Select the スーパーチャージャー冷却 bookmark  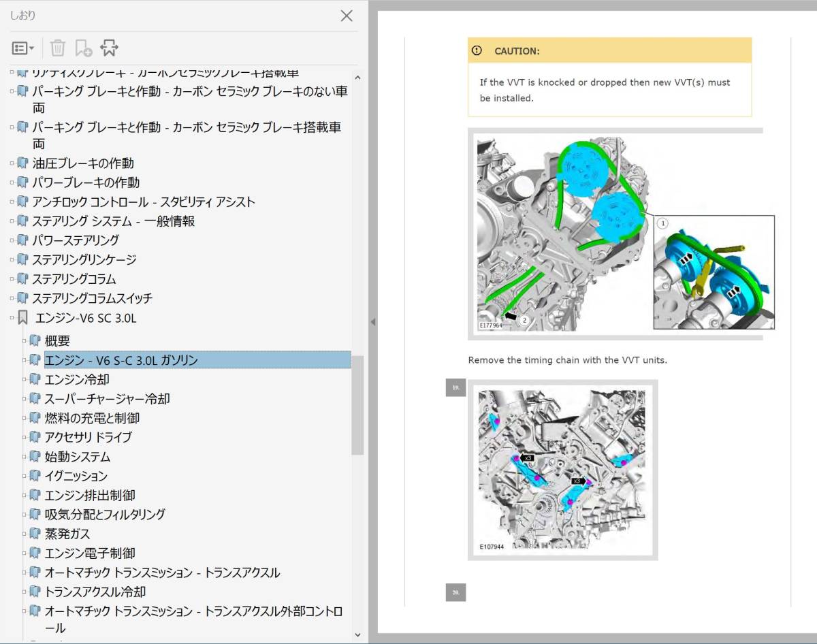[107, 399]
